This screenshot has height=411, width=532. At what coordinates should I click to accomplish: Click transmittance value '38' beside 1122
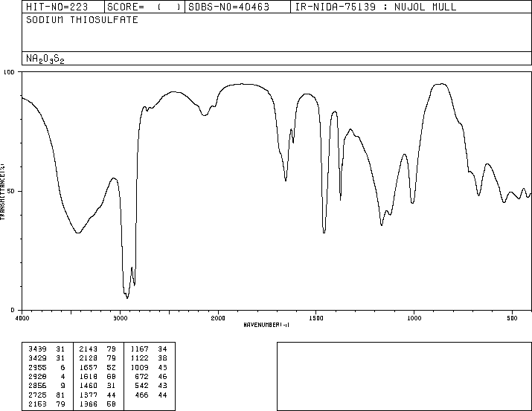(162, 358)
